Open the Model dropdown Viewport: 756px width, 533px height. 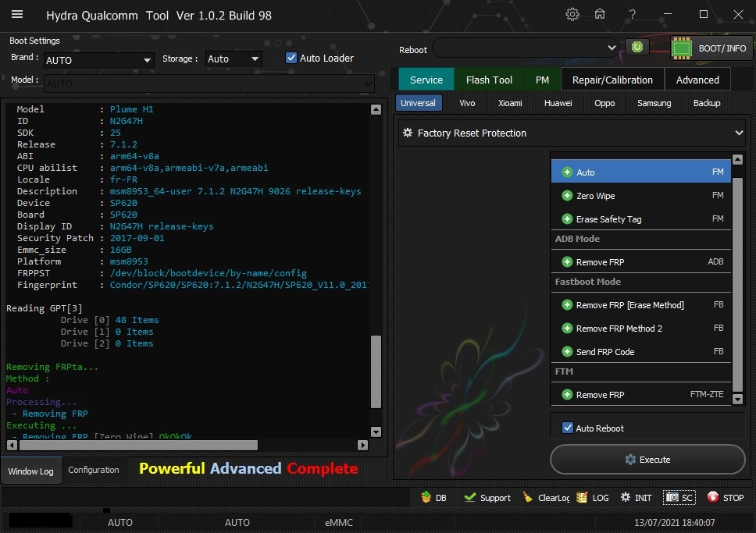[209, 84]
